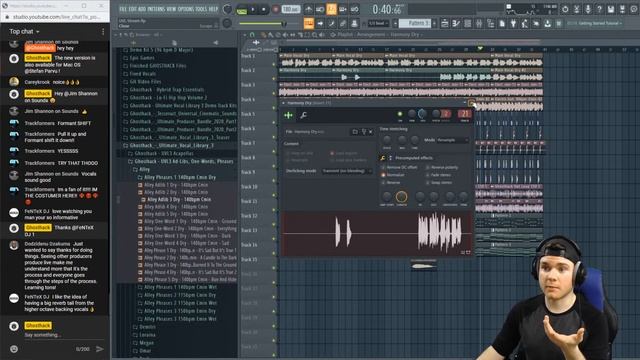The width and height of the screenshot is (640, 360).
Task: Open the VIEW menu
Action: click(172, 9)
